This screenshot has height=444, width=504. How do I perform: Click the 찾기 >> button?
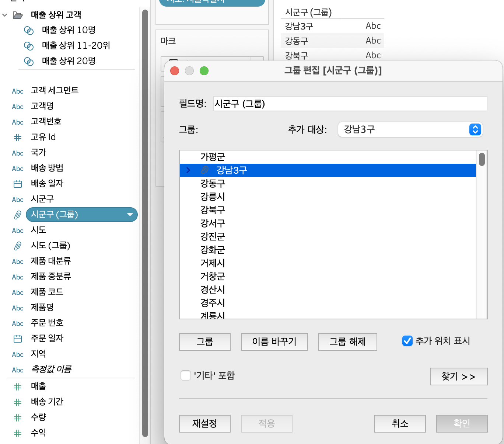(459, 377)
